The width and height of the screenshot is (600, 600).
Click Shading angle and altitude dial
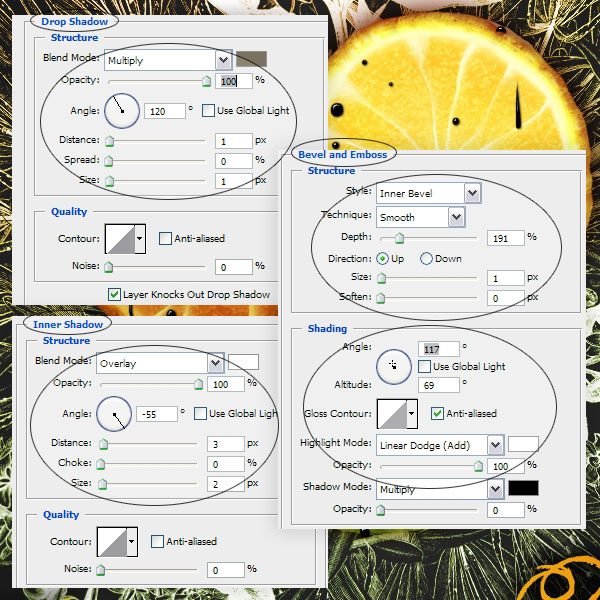click(x=394, y=366)
